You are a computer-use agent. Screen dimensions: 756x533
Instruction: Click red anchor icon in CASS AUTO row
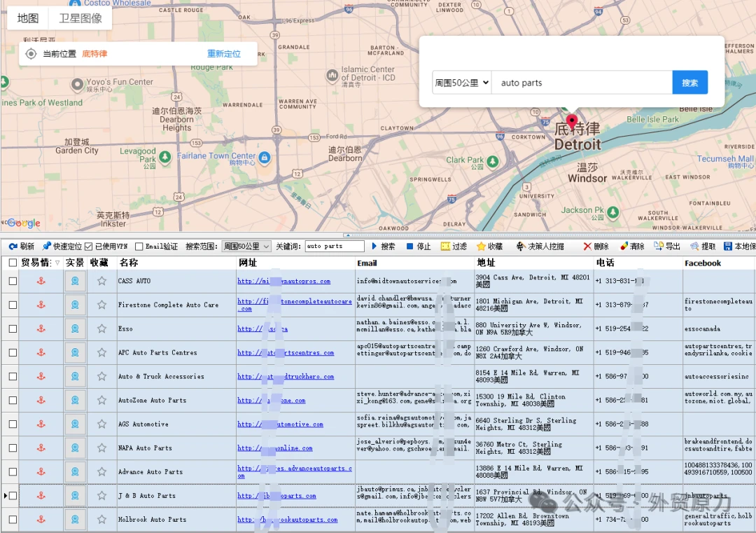[x=41, y=281]
